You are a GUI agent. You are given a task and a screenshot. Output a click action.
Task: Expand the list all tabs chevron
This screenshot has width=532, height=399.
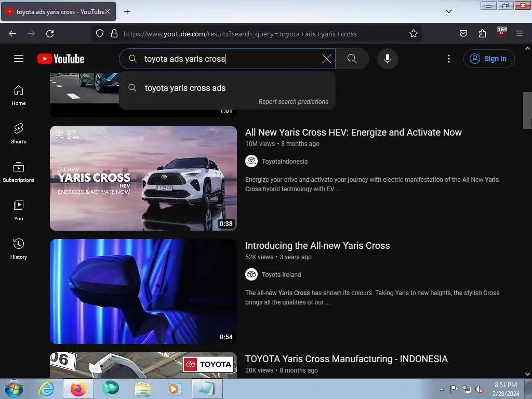448,11
